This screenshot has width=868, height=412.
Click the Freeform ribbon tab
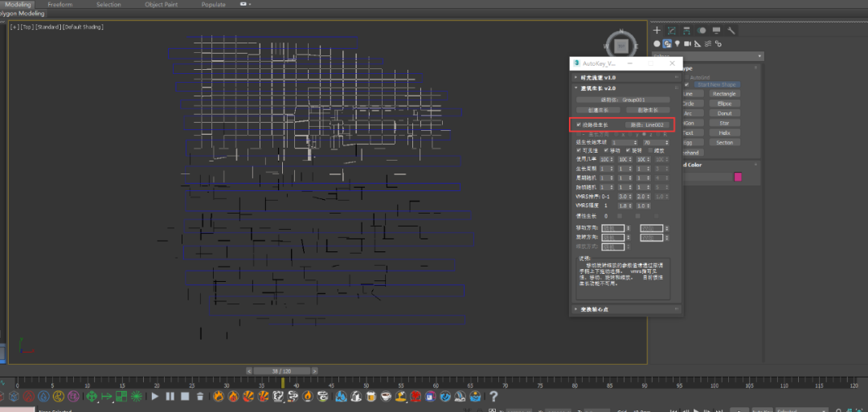[59, 4]
